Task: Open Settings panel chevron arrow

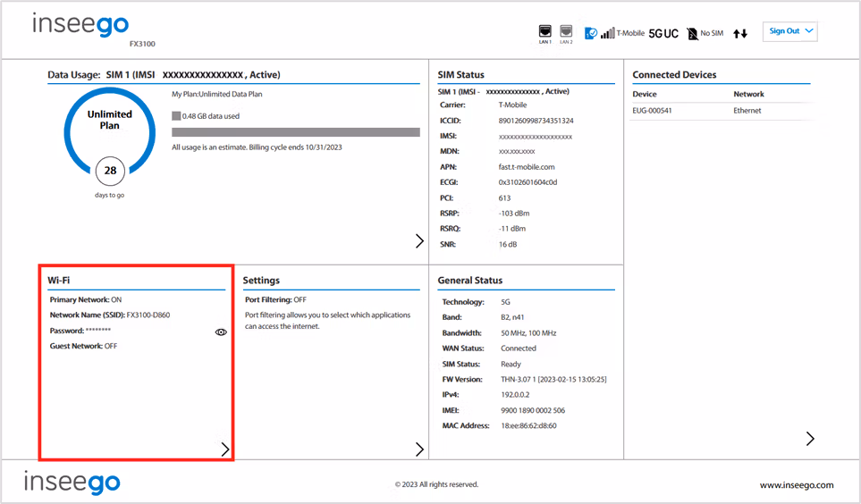Action: click(419, 449)
